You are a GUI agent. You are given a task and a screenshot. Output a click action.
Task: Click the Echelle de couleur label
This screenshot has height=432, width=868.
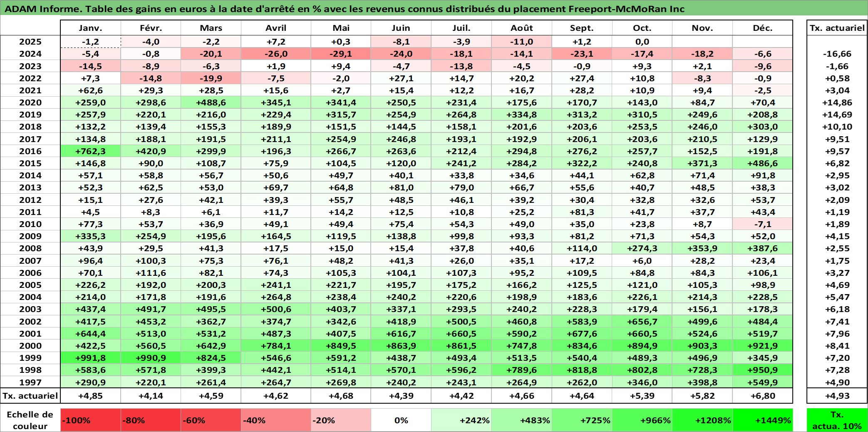coord(30,420)
